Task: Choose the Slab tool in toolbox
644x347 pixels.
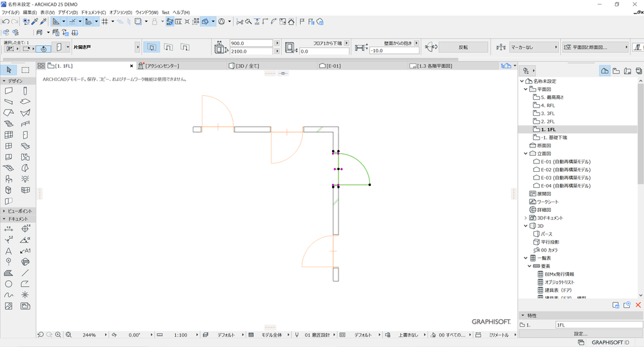Action: [25, 102]
